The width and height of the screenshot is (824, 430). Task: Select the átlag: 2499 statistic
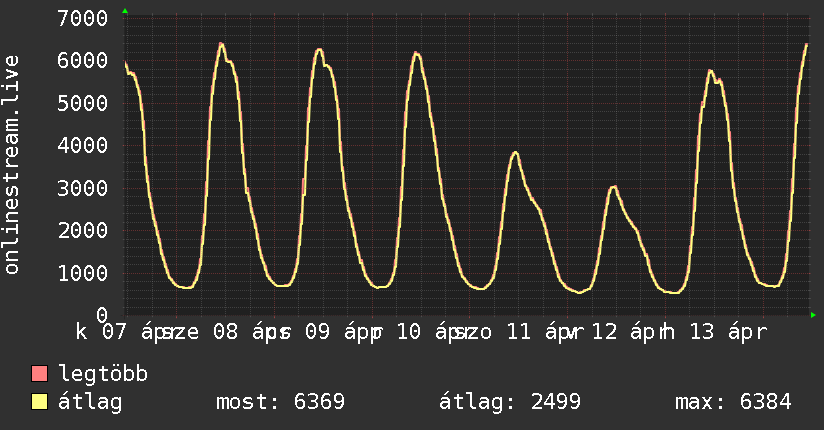510,402
